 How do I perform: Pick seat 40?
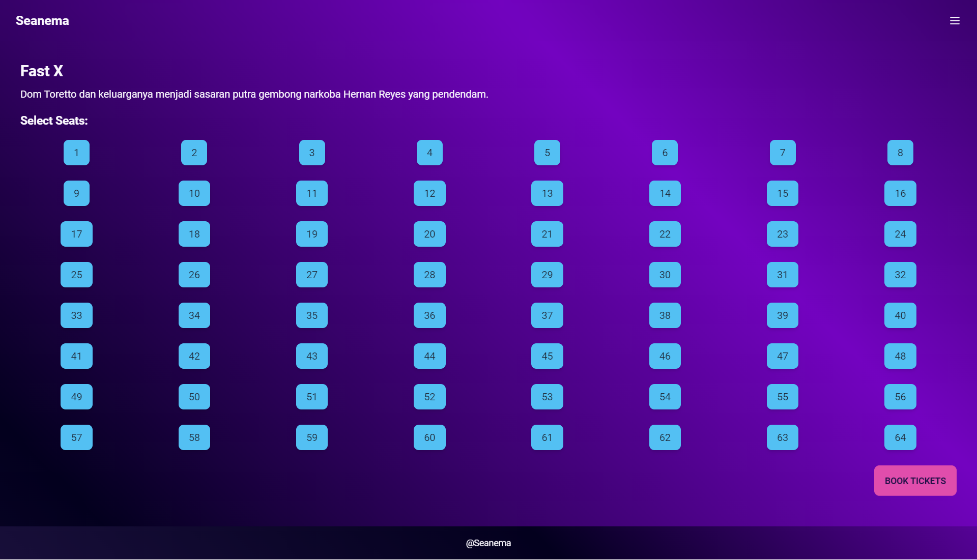[900, 315]
